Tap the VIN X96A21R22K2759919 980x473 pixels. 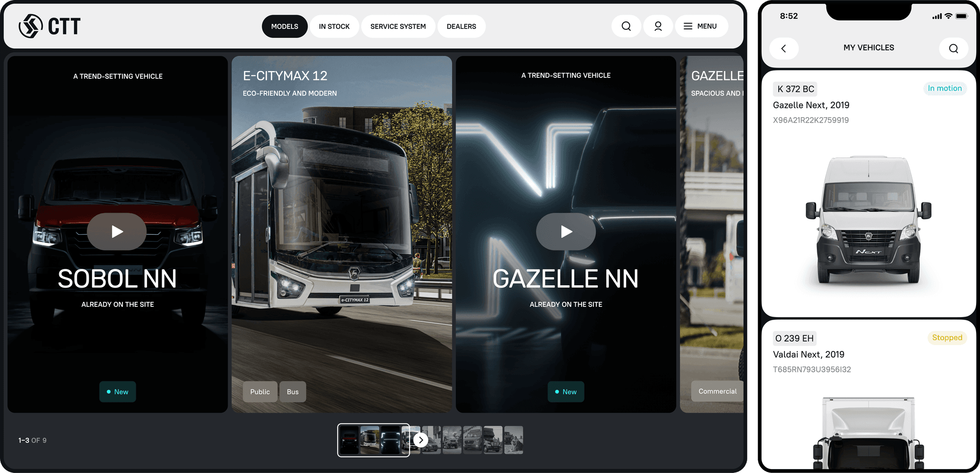pyautogui.click(x=811, y=120)
